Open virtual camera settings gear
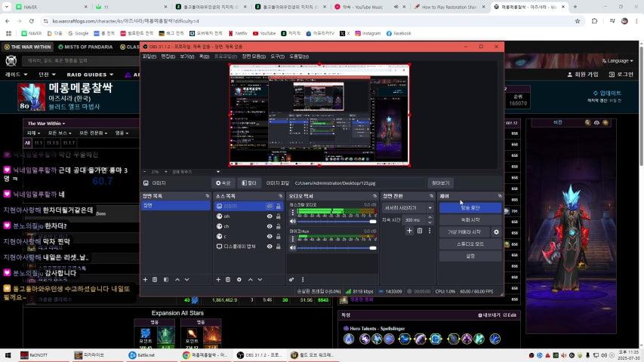 point(496,232)
